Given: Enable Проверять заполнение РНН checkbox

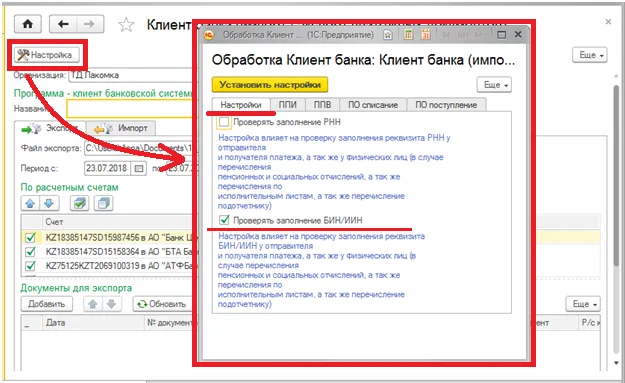Looking at the screenshot, I should point(224,122).
